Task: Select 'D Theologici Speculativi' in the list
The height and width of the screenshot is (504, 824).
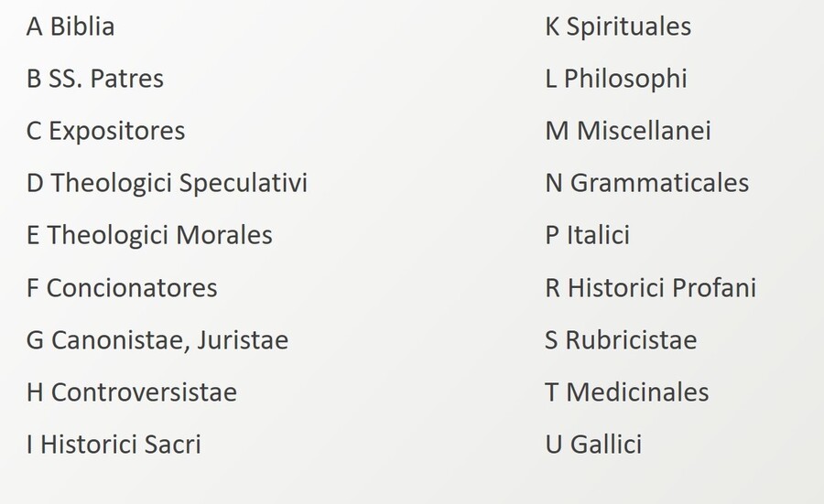Action: [167, 183]
